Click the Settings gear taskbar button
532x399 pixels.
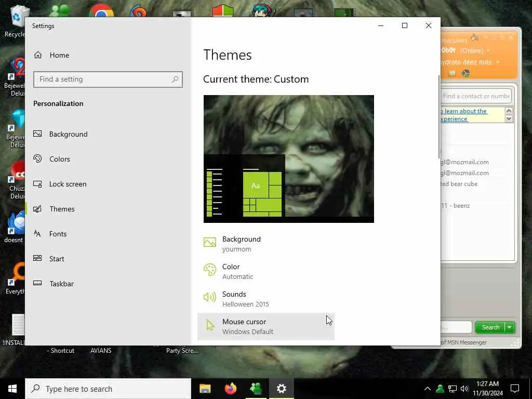click(282, 389)
